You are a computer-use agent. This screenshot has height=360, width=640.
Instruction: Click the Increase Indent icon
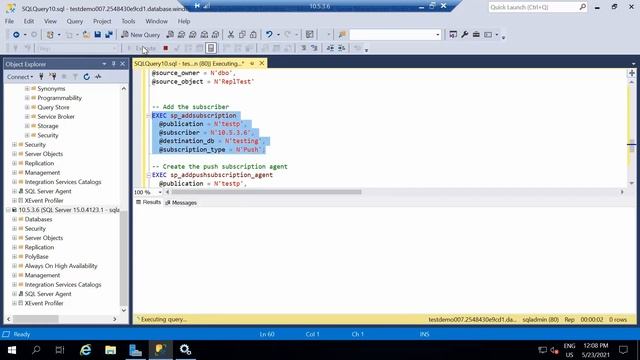[342, 48]
